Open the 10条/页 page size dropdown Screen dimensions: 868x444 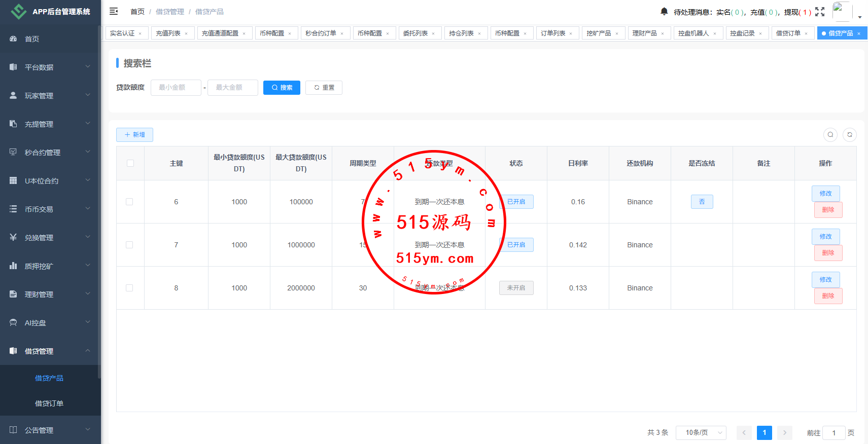click(701, 433)
